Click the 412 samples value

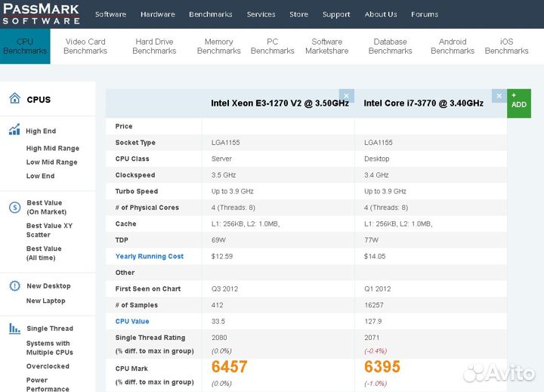point(217,305)
